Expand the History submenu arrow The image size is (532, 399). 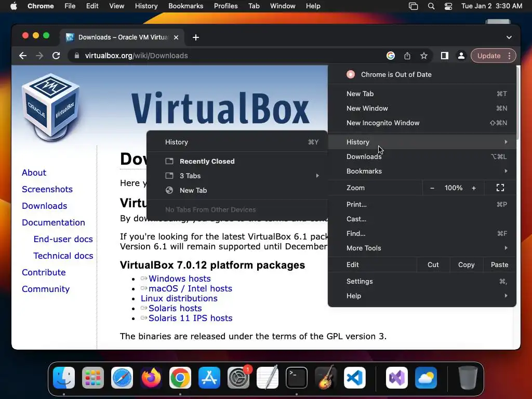pyautogui.click(x=506, y=142)
